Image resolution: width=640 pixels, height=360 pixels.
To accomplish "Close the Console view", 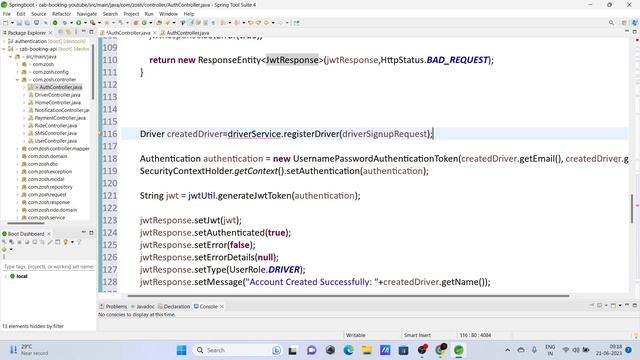I will click(x=222, y=307).
